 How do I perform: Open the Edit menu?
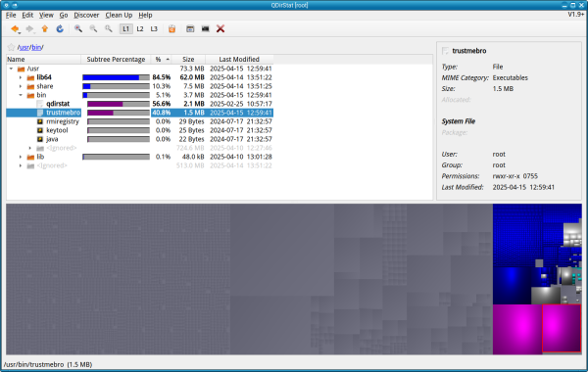click(x=27, y=15)
